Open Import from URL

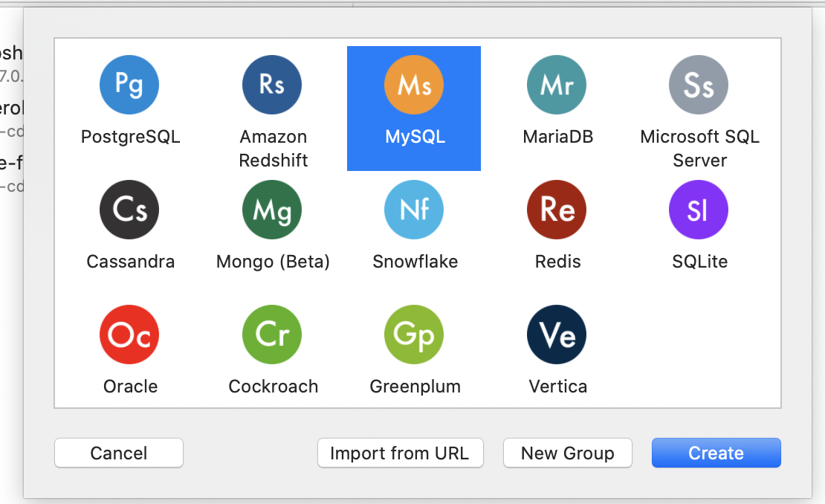click(401, 453)
